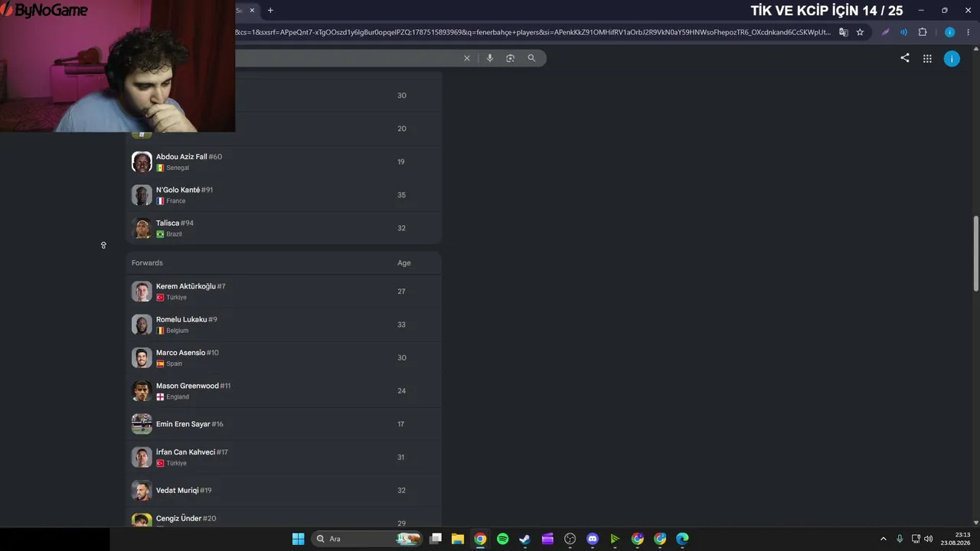This screenshot has height=551, width=980.
Task: Bookmark this page with the star
Action: (860, 32)
